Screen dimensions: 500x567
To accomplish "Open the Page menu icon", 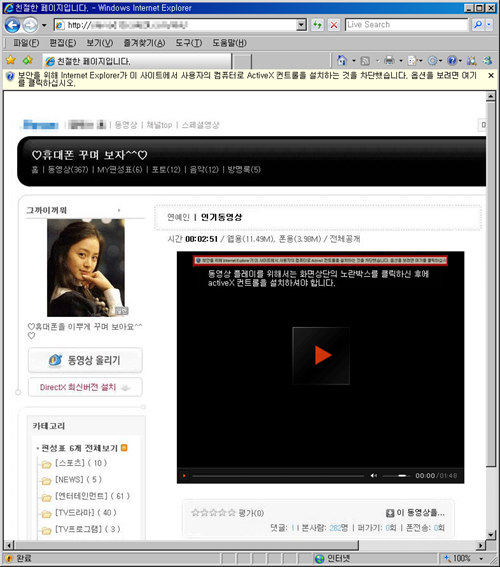I will pyautogui.click(x=413, y=60).
